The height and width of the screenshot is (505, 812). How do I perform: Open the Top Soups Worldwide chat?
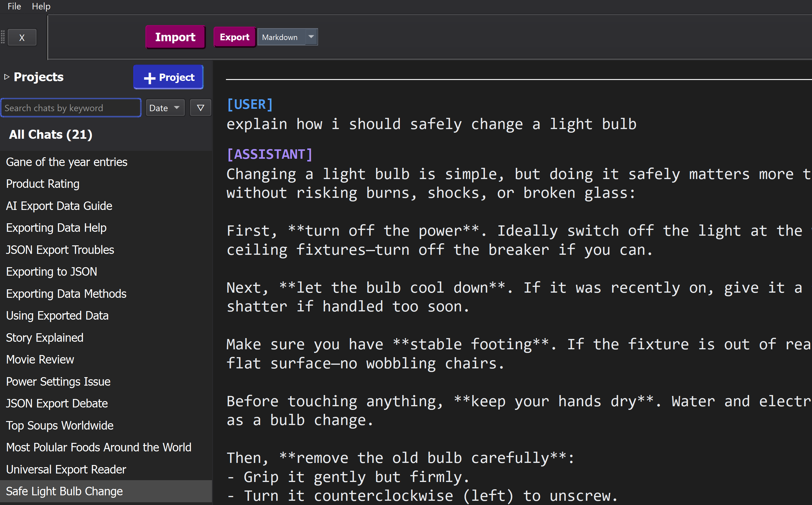(x=106, y=426)
